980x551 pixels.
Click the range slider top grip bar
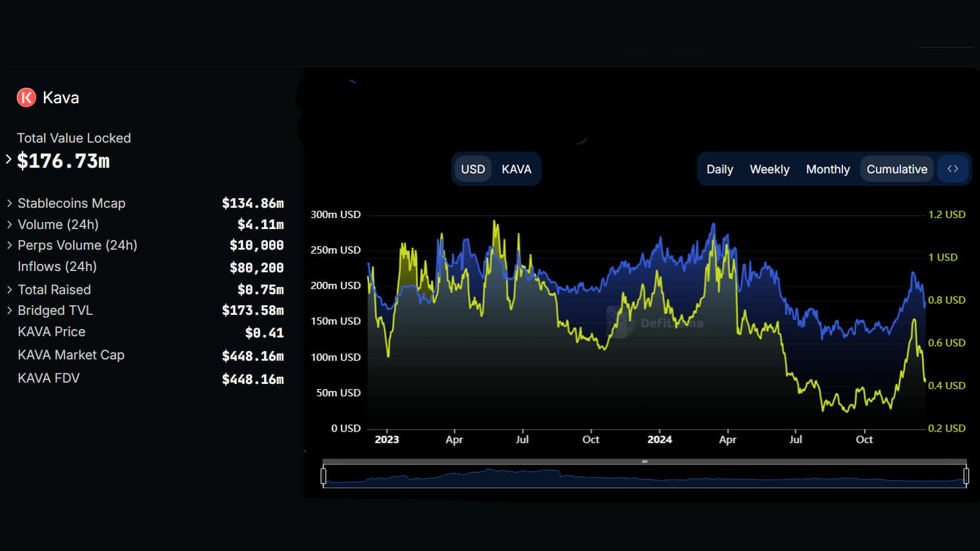[644, 462]
